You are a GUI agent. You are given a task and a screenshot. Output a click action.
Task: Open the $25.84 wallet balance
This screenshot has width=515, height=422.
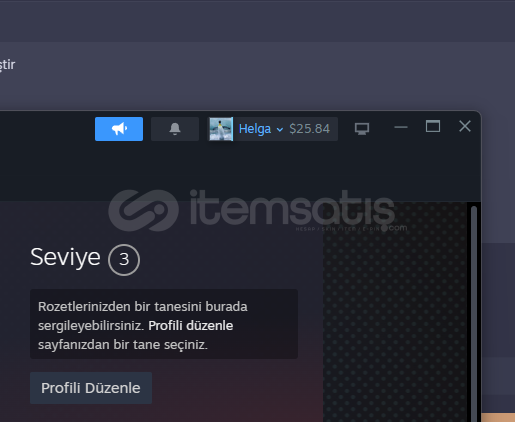coord(310,129)
